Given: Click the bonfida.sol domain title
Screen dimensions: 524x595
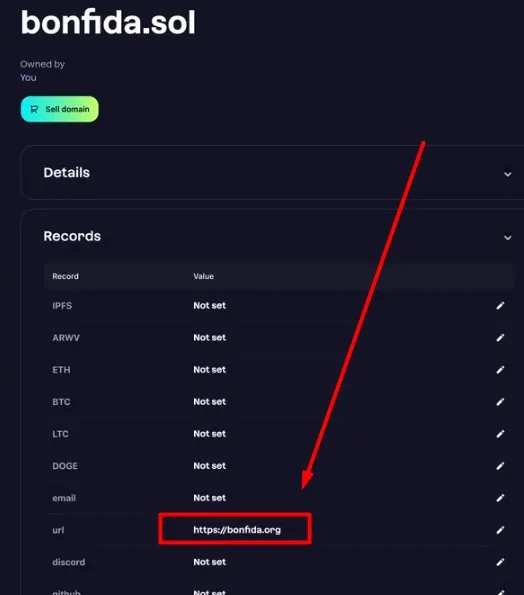Looking at the screenshot, I should (x=108, y=23).
